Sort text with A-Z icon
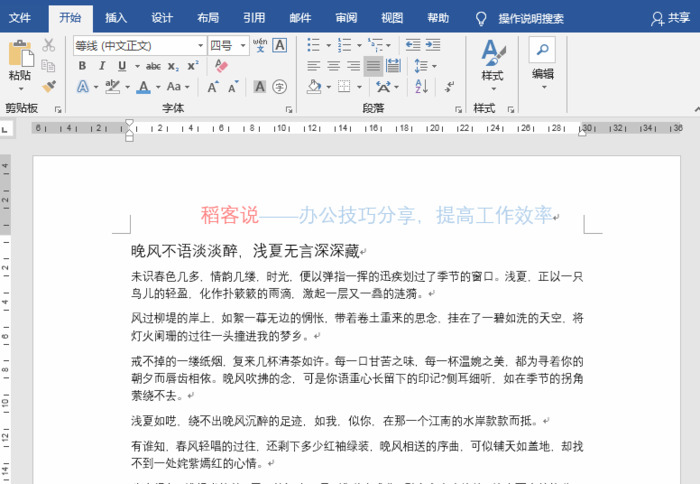 click(x=421, y=87)
